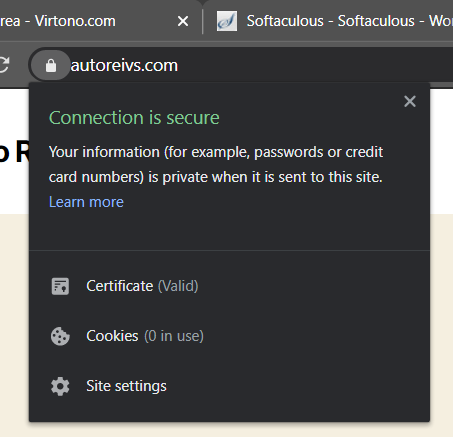Click the Site settings gear icon
The width and height of the screenshot is (453, 437).
tap(60, 386)
